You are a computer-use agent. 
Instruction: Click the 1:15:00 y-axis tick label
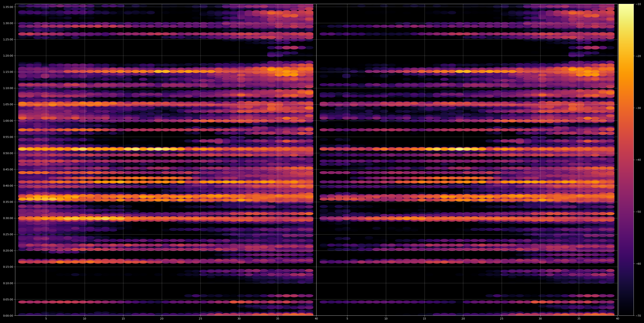(8, 72)
